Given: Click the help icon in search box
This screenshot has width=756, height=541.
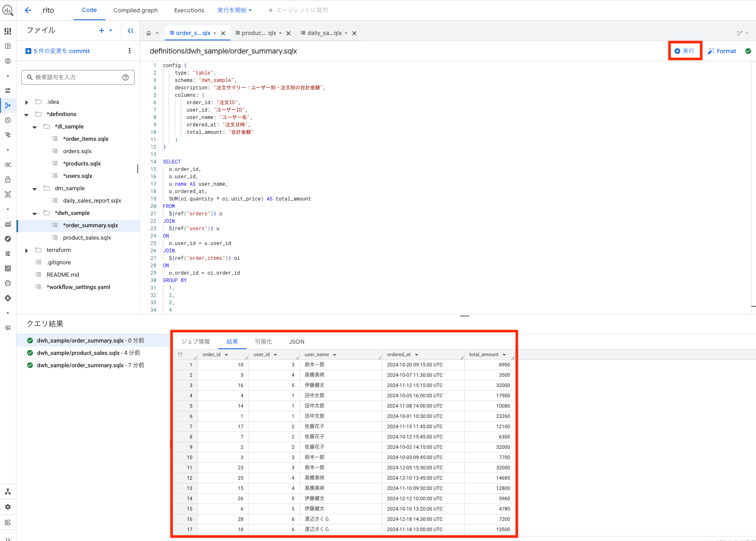Looking at the screenshot, I should pos(126,77).
